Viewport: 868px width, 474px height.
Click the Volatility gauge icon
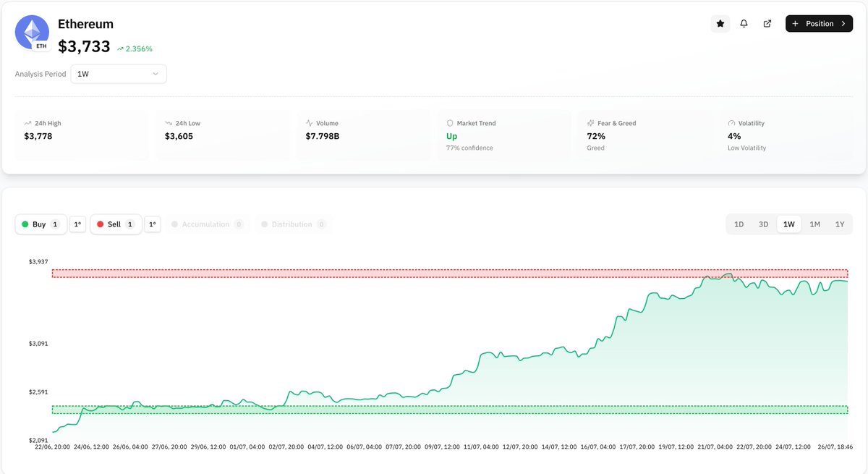pos(731,123)
